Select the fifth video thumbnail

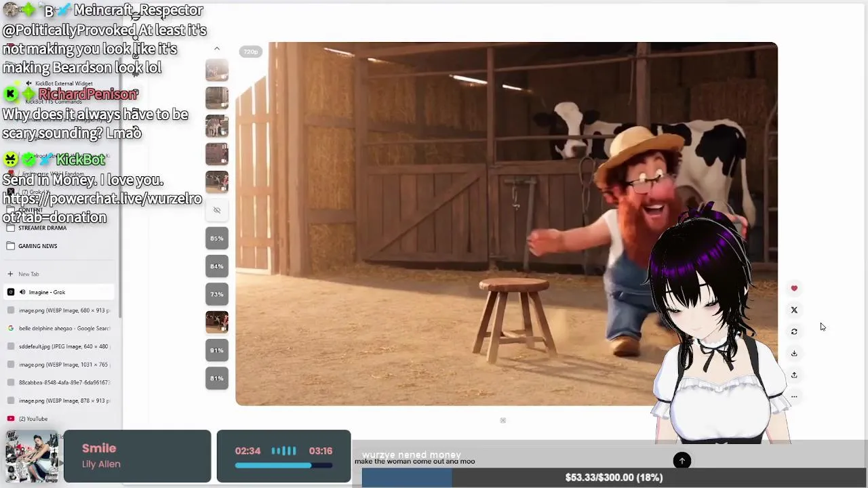pos(217,182)
